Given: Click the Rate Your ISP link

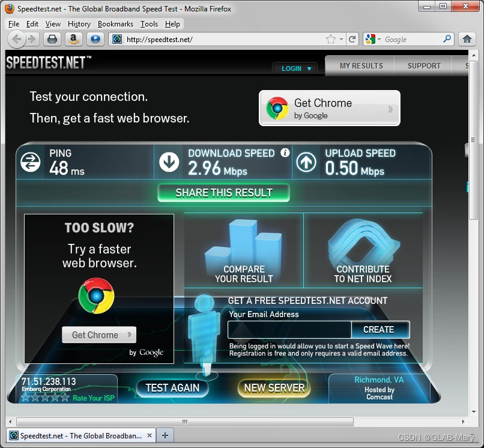Looking at the screenshot, I should [93, 398].
